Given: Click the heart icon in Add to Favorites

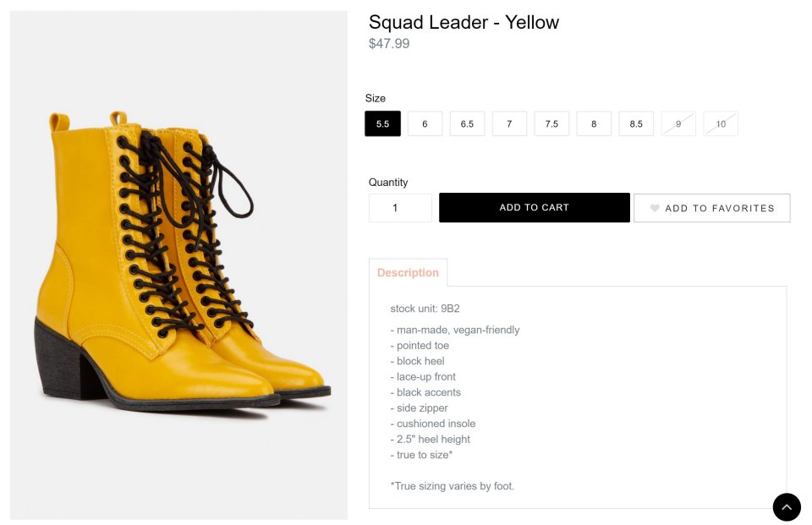Looking at the screenshot, I should point(655,208).
